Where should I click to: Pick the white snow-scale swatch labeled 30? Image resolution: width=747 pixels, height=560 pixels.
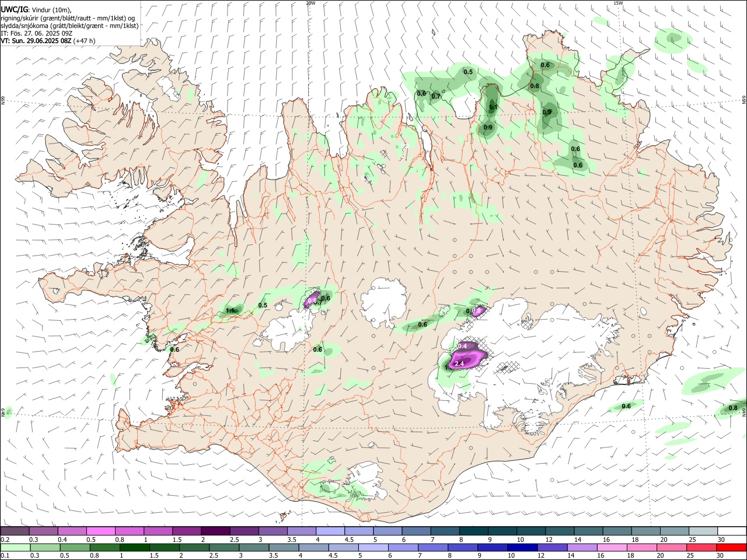(731, 531)
